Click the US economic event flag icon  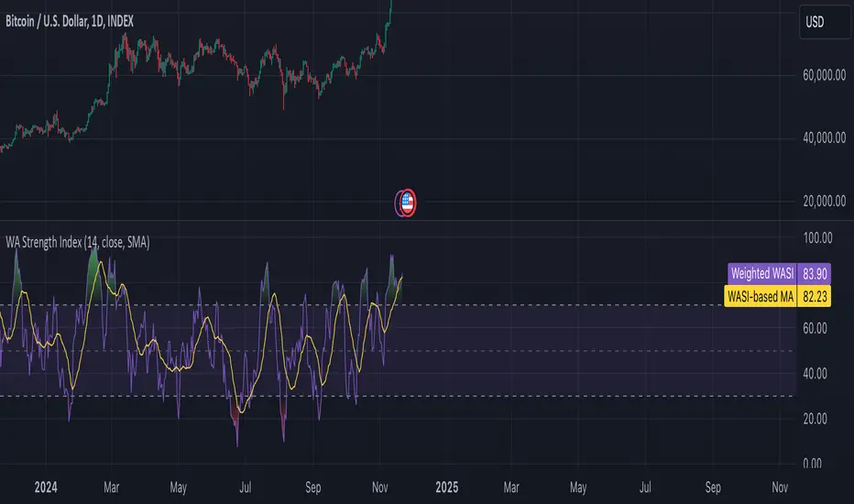point(406,203)
